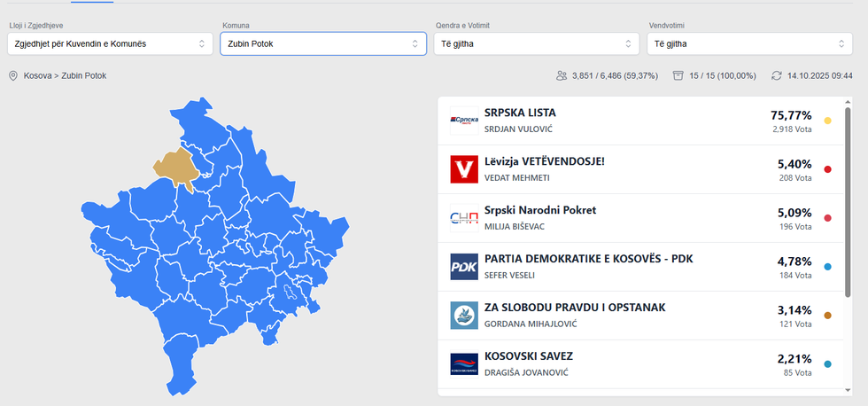Screen dimensions: 868x406
Task: Click the ballot box counted icon
Action: point(678,76)
